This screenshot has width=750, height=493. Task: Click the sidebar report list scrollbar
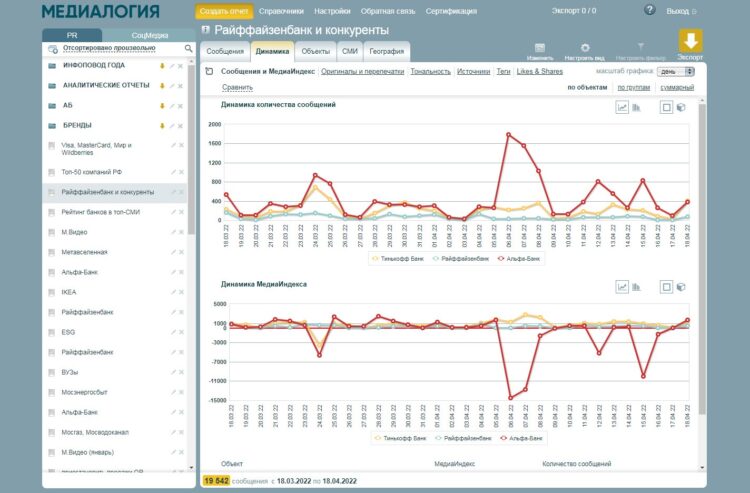191,151
